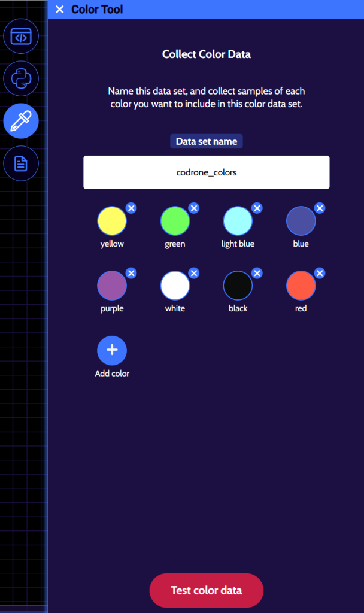Close the Color Tool panel

[x=59, y=10]
